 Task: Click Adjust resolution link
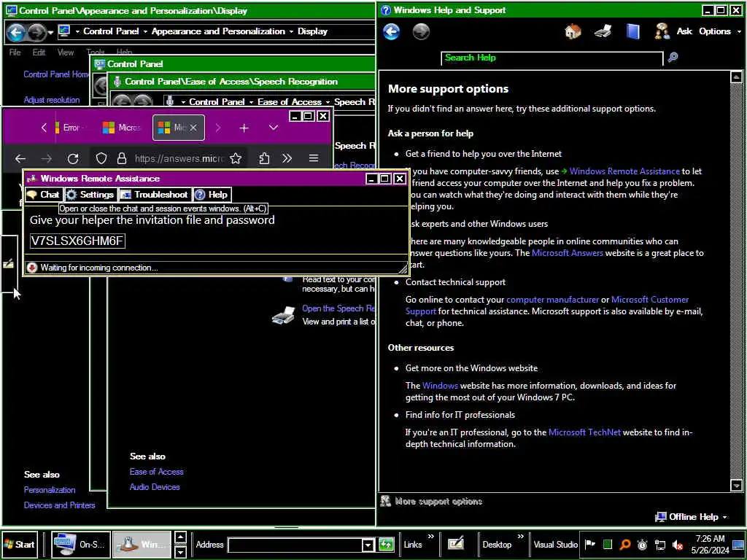point(52,100)
